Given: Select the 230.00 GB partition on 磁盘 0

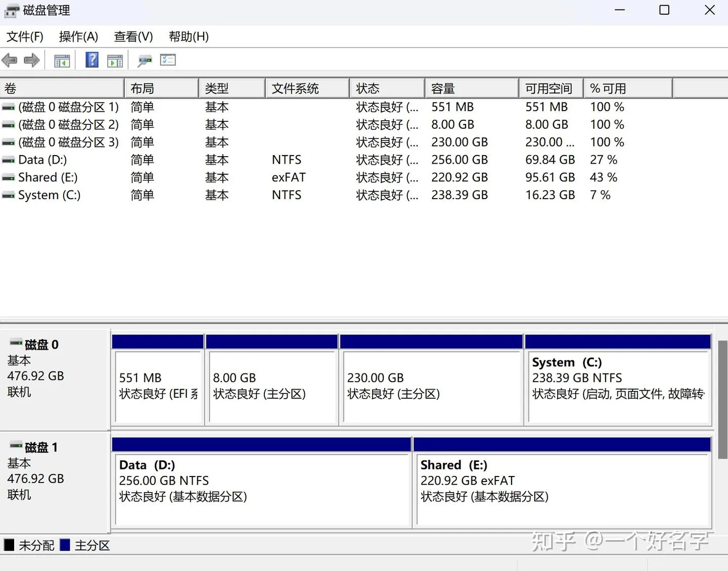Looking at the screenshot, I should pos(432,386).
